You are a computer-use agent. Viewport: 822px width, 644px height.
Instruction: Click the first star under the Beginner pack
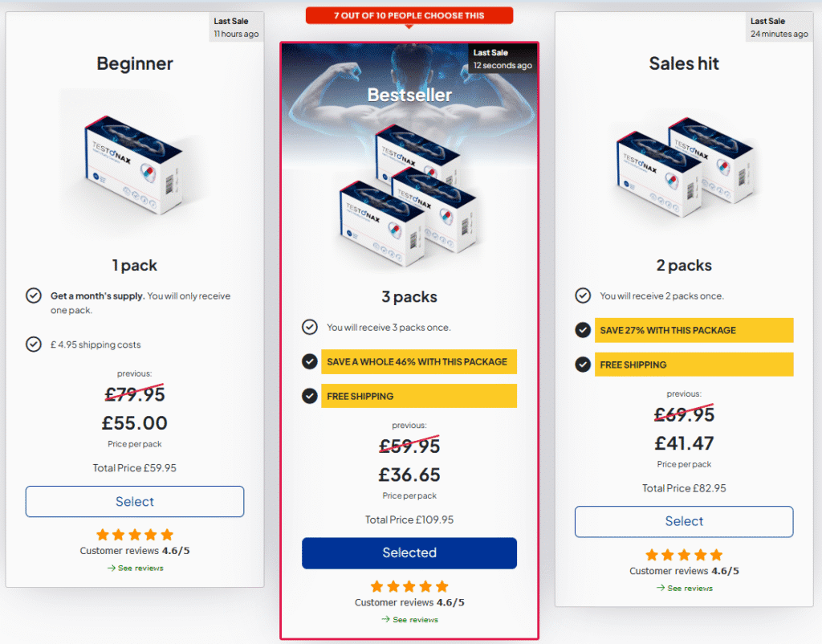[103, 534]
